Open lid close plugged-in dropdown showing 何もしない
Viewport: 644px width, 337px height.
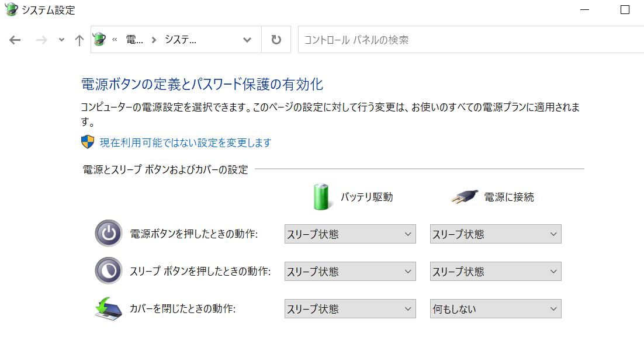click(495, 309)
